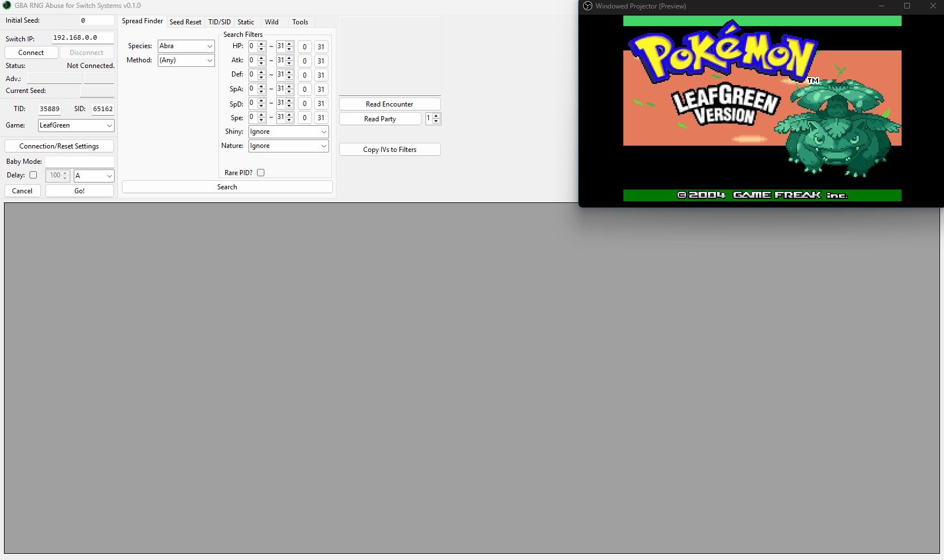Viewport: 944px width, 560px height.
Task: Click the GBA RNG Abuse app icon
Action: pyautogui.click(x=7, y=6)
